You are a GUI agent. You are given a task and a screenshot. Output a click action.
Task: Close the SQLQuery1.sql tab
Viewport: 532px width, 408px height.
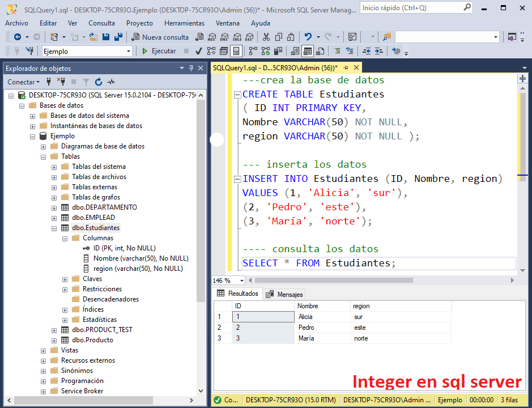(356, 67)
